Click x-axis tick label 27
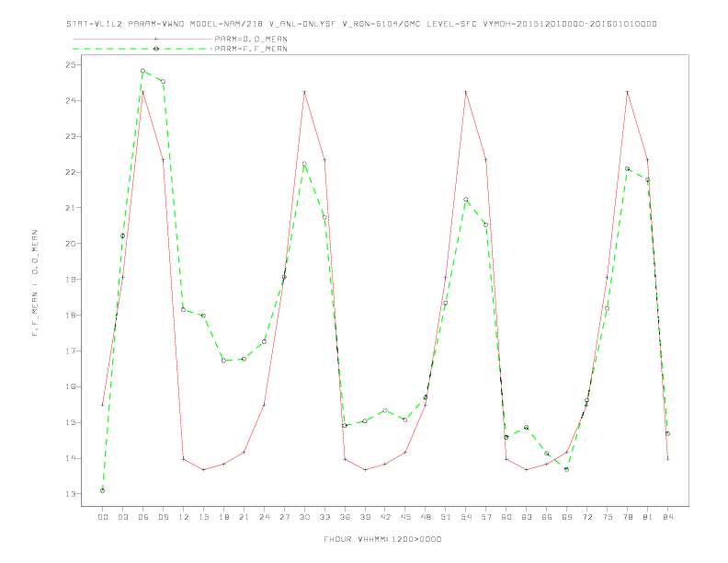 (x=284, y=517)
